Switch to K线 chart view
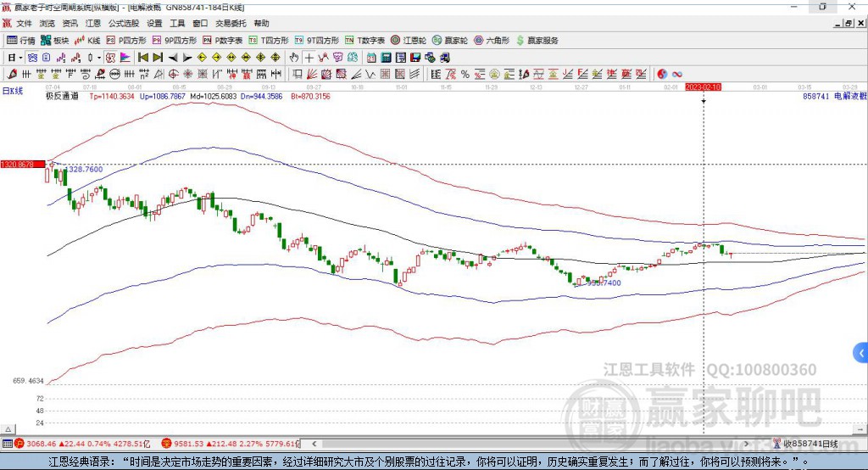The width and height of the screenshot is (868, 470). point(87,41)
